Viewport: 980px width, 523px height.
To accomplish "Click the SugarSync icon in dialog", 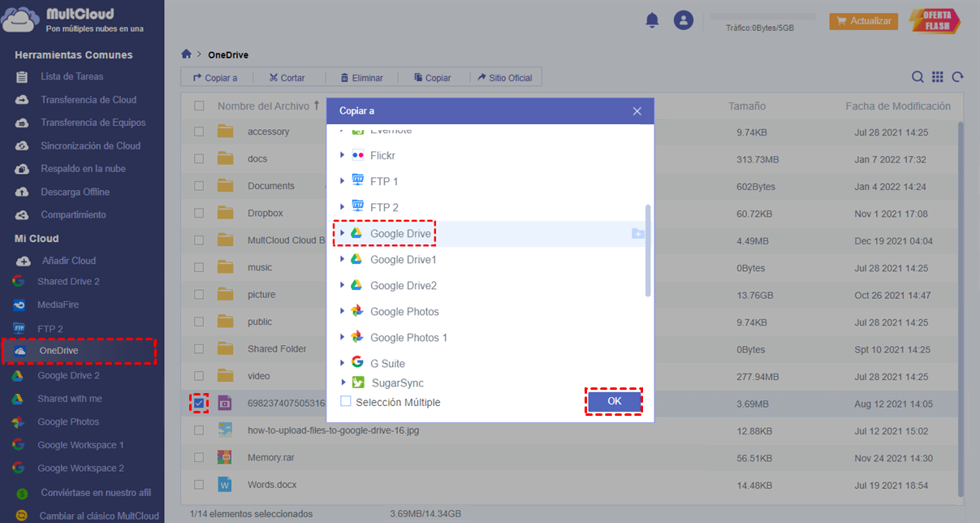I will (357, 383).
